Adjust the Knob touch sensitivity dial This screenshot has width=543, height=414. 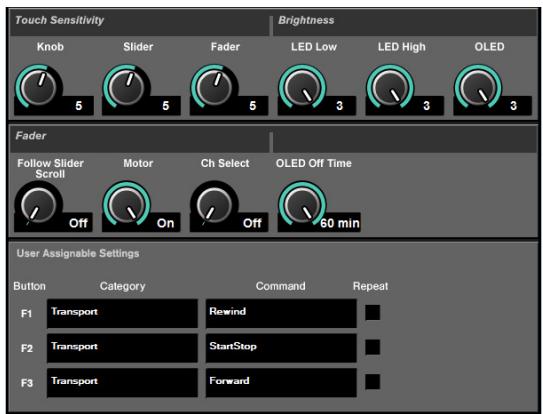(x=38, y=87)
